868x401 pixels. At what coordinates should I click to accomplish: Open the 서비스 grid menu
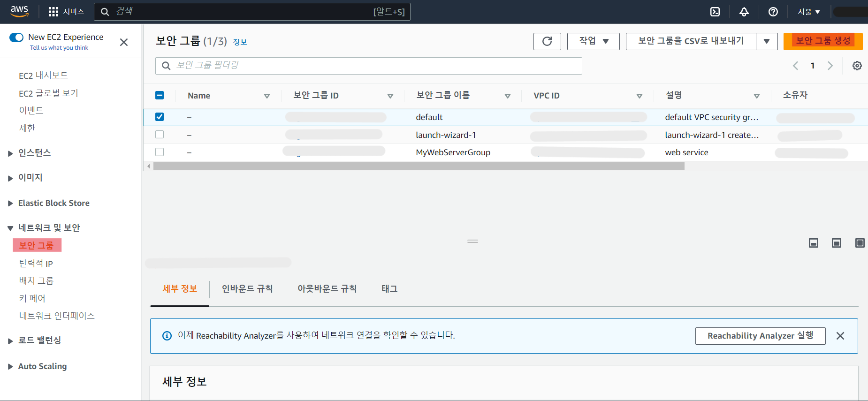66,12
